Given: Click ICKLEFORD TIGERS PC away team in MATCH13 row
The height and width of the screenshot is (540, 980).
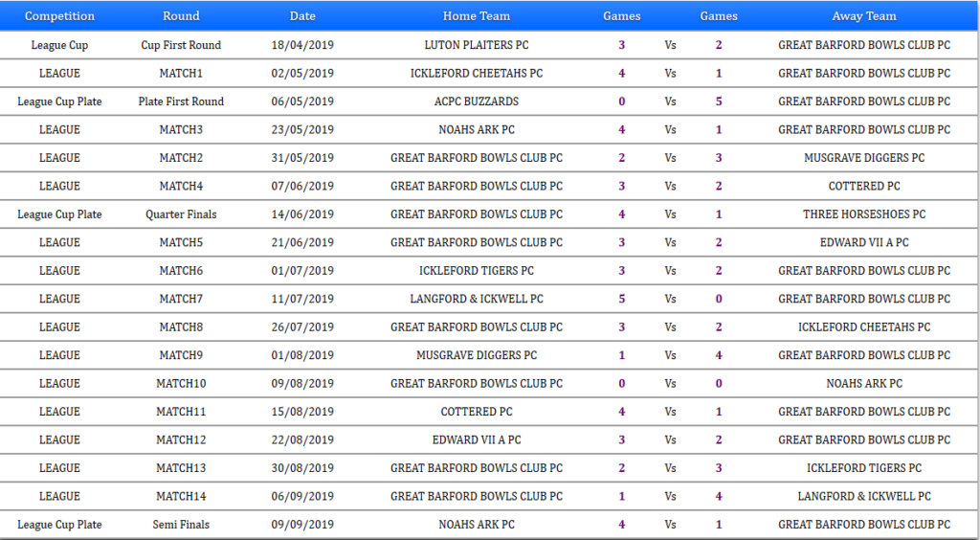Looking at the screenshot, I should tap(864, 467).
